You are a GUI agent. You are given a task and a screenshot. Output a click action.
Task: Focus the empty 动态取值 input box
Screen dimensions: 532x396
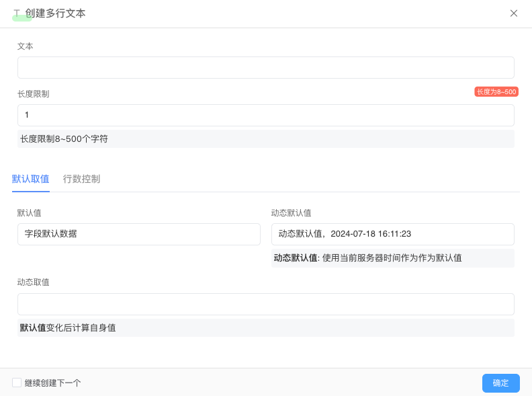click(x=265, y=304)
